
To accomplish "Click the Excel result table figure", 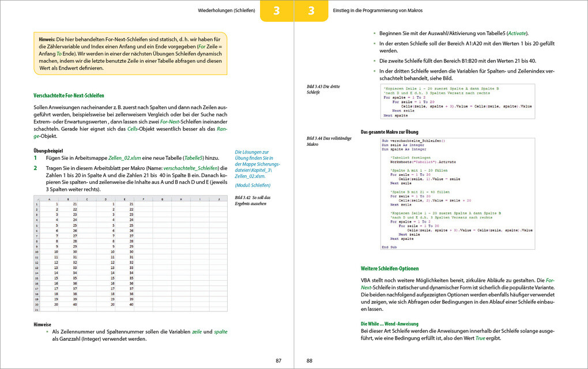I will click(x=130, y=254).
